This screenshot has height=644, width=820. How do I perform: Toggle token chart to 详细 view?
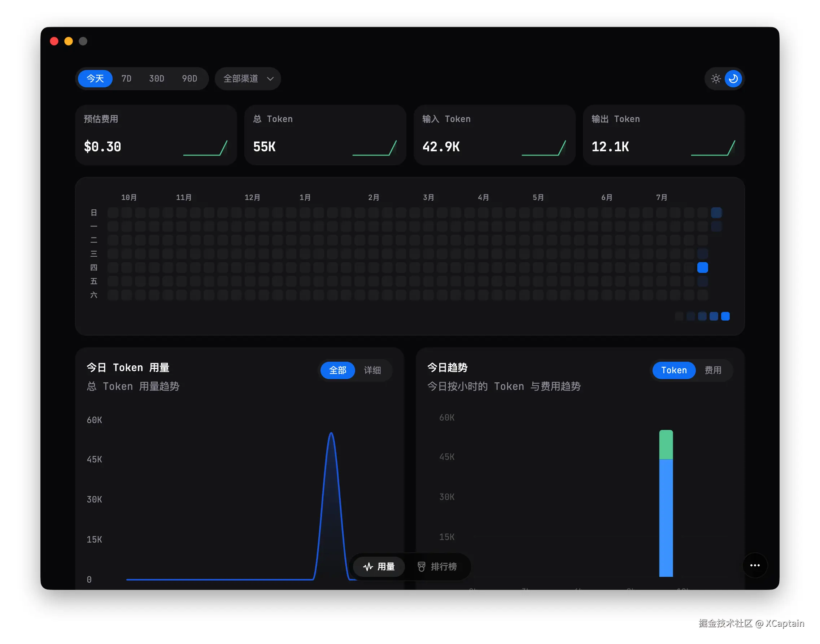point(372,370)
